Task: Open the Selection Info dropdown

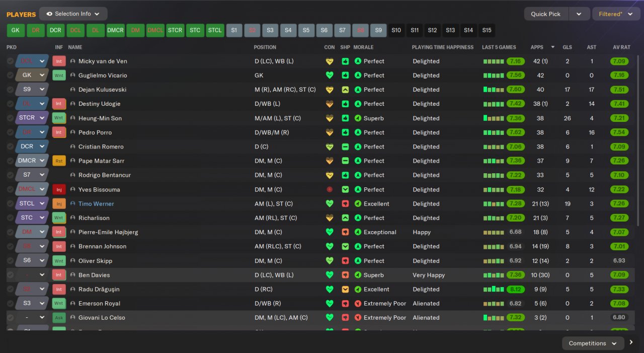Action: click(73, 14)
